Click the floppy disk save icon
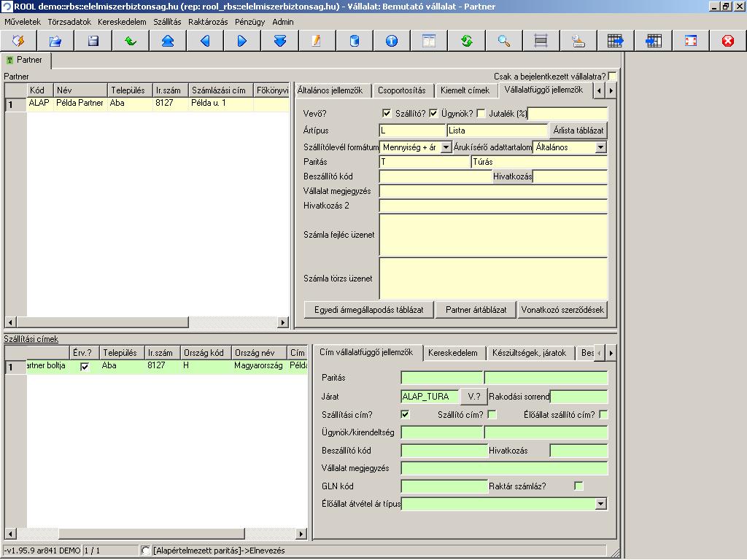 click(x=93, y=41)
